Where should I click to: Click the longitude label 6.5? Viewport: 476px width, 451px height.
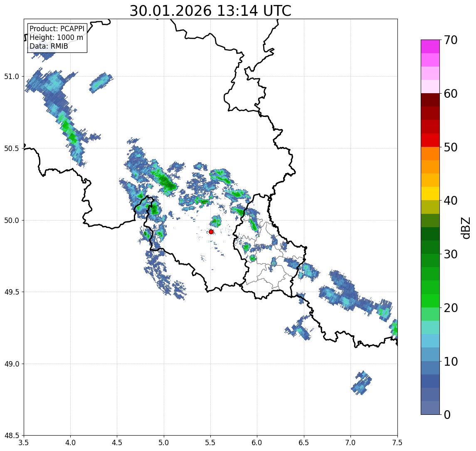304,443
